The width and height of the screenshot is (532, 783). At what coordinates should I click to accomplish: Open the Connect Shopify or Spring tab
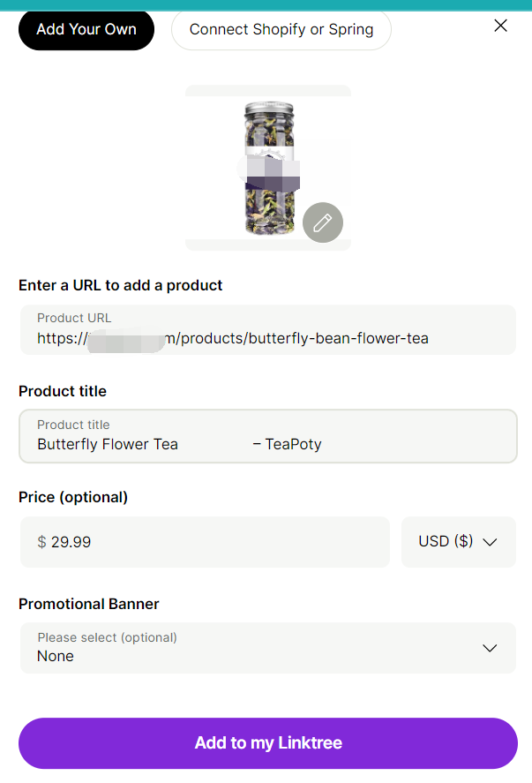pos(281,29)
